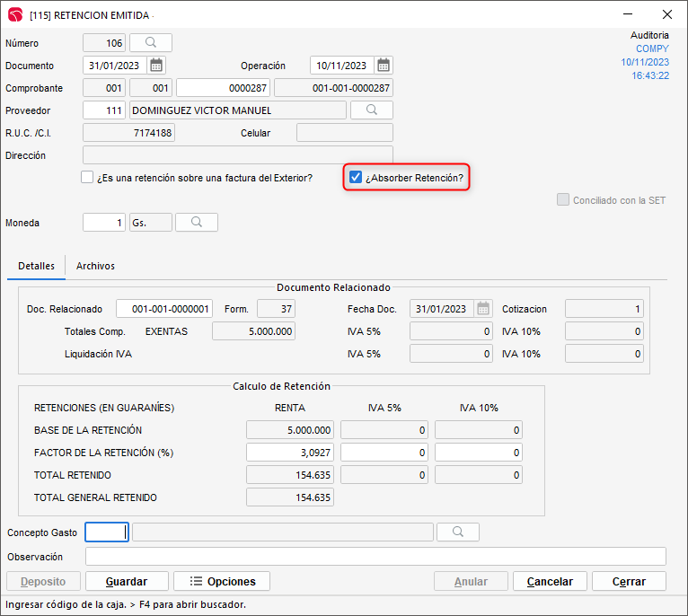688x616 pixels.
Task: Enable the factura del Exterior checkbox
Action: pyautogui.click(x=87, y=178)
